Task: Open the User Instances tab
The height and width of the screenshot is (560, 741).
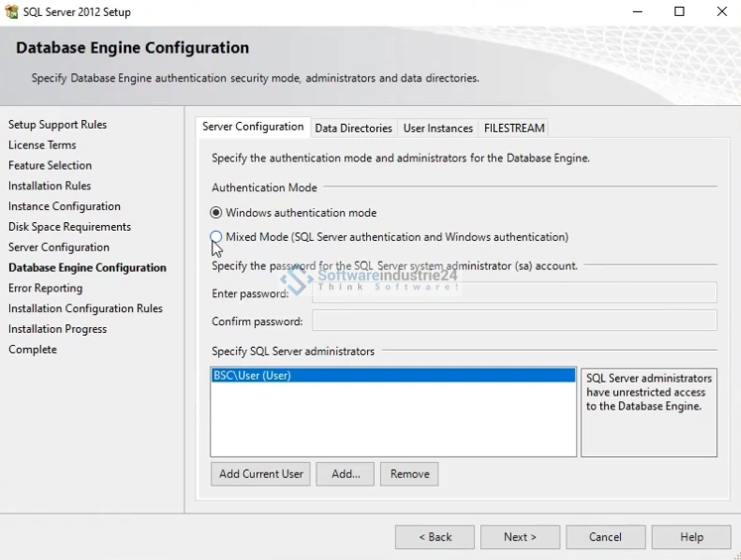Action: point(437,128)
